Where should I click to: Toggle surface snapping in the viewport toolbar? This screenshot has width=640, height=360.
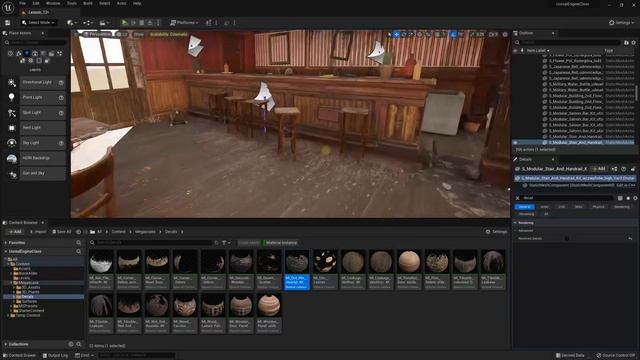[428, 35]
